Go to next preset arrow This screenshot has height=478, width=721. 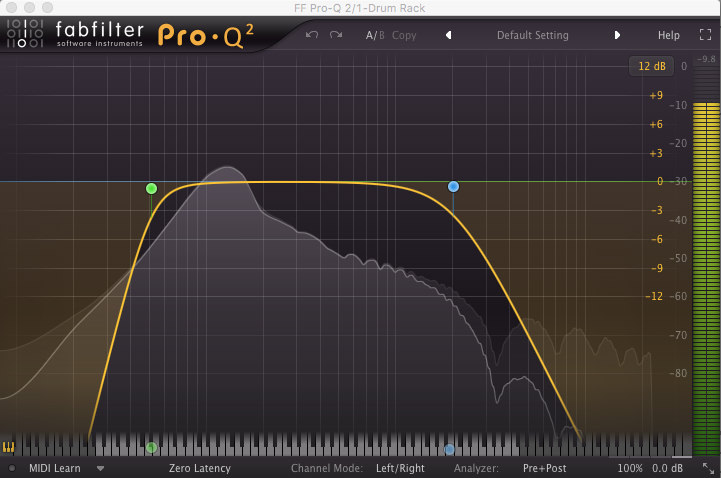click(617, 35)
